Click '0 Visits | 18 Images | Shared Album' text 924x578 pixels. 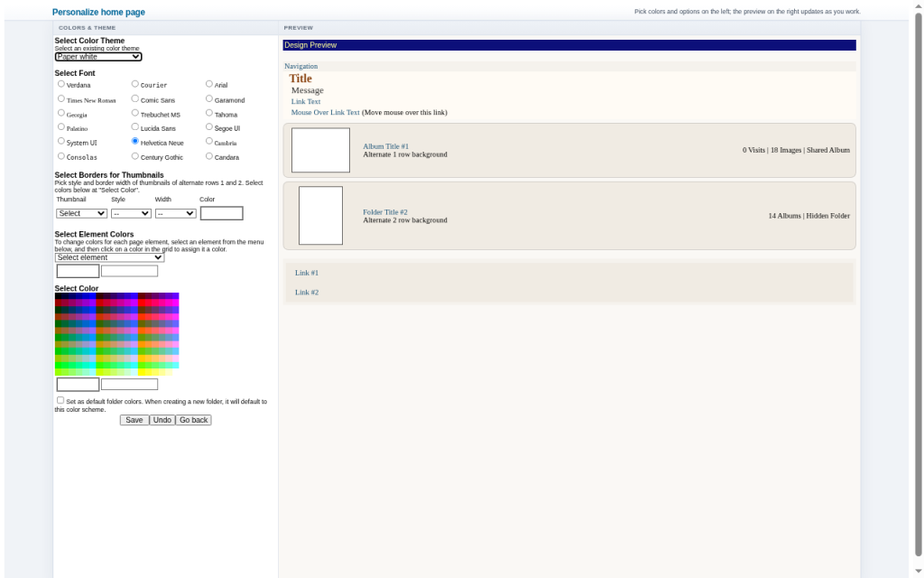pyautogui.click(x=796, y=151)
